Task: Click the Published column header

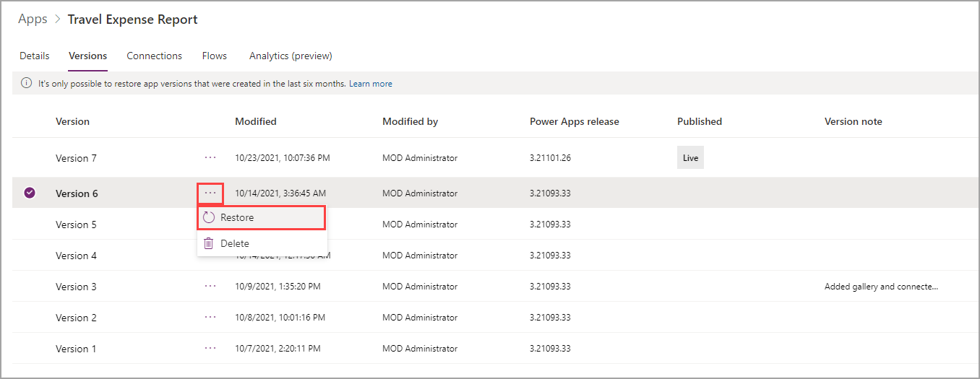Action: (700, 121)
